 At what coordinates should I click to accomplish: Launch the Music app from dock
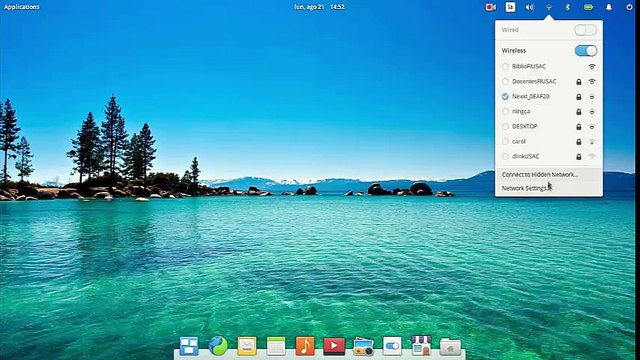pos(305,346)
